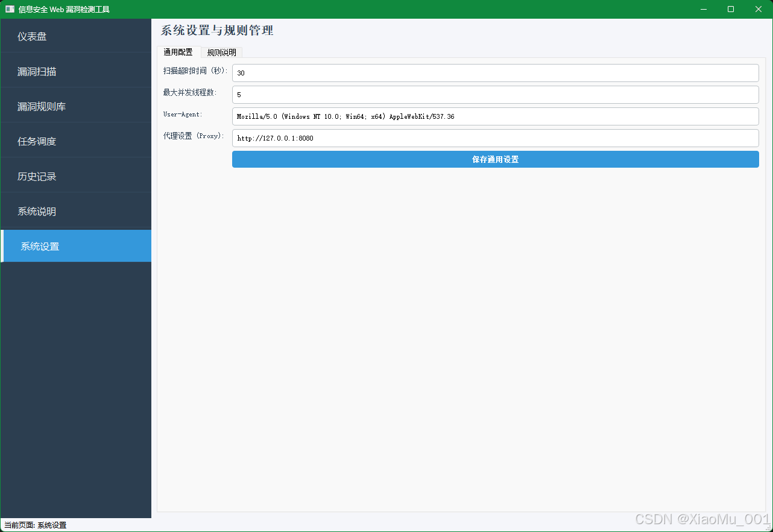773x532 pixels.
Task: Click the User-Agent label
Action: pos(183,114)
